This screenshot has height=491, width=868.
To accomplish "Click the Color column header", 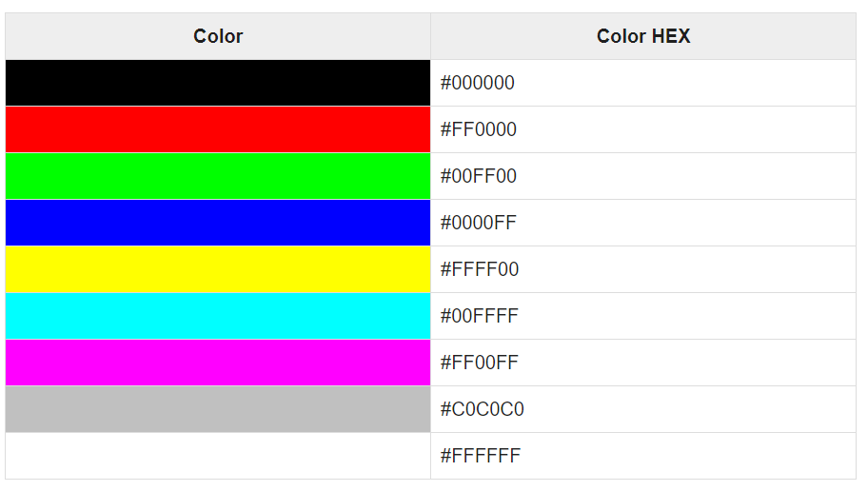I will (218, 36).
